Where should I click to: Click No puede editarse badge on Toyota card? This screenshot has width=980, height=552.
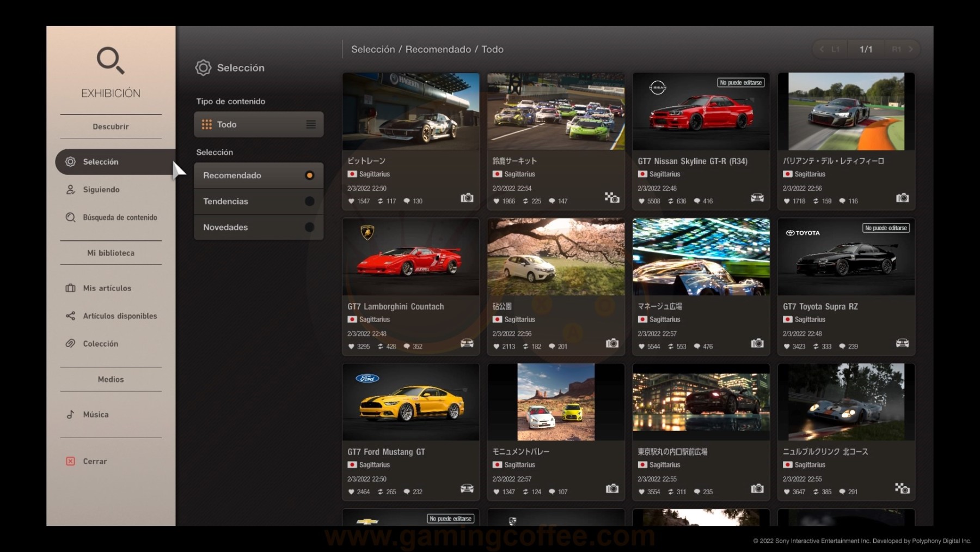[886, 228]
